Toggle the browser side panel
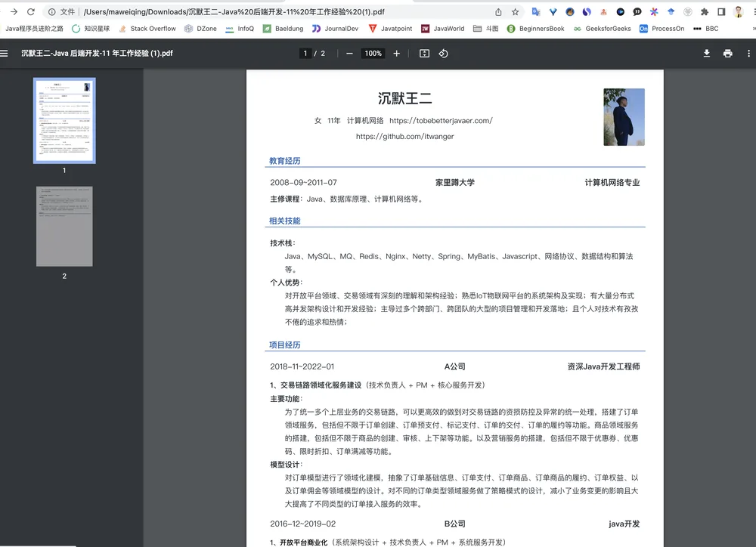This screenshot has width=756, height=547. (721, 11)
